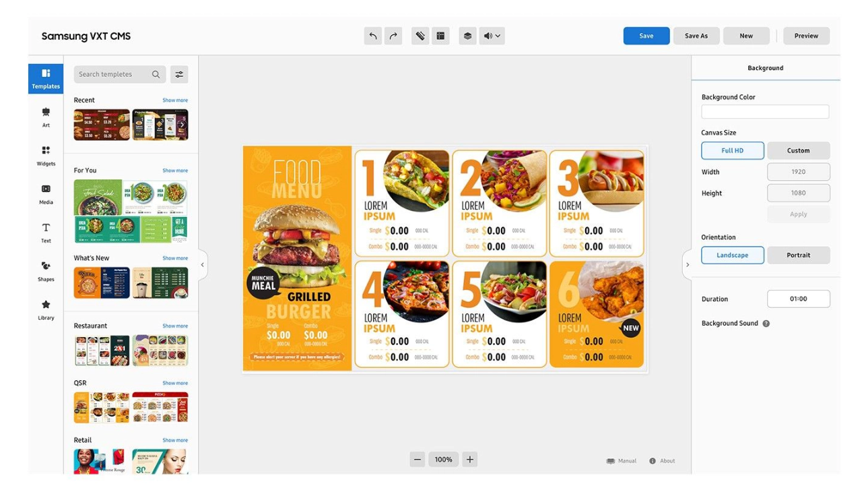Switch to the Templates tab
Image resolution: width=868 pixels, height=488 pixels.
click(x=46, y=78)
